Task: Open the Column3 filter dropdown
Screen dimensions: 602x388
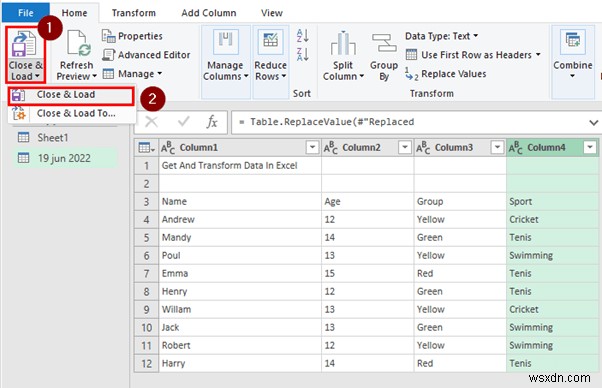Action: coord(497,147)
